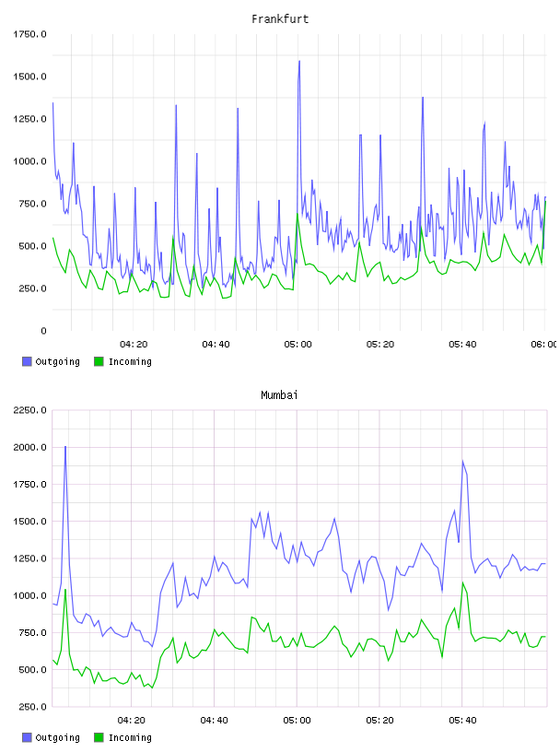Select the Outgoing legend label in Frankfurt
Viewport: 560px width, 752px height.
[57, 361]
